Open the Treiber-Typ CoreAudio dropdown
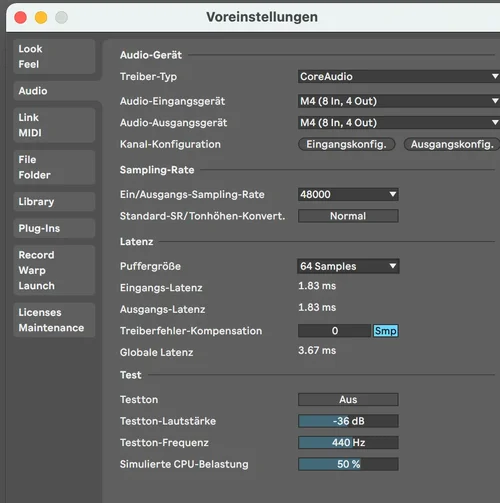The width and height of the screenshot is (500, 503). (399, 76)
